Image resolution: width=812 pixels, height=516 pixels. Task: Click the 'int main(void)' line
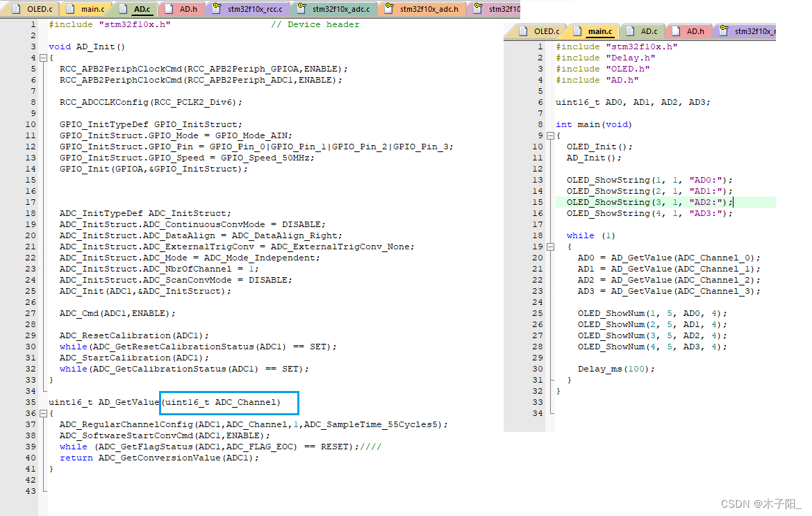tap(594, 125)
